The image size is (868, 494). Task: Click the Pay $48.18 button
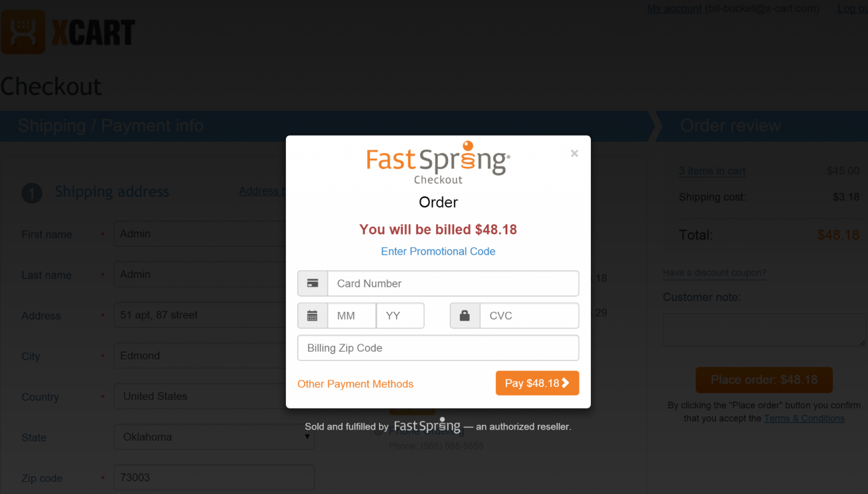[x=537, y=383]
